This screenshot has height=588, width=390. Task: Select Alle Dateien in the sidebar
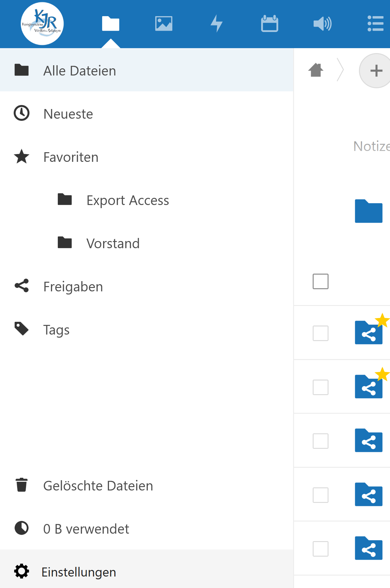click(x=79, y=71)
